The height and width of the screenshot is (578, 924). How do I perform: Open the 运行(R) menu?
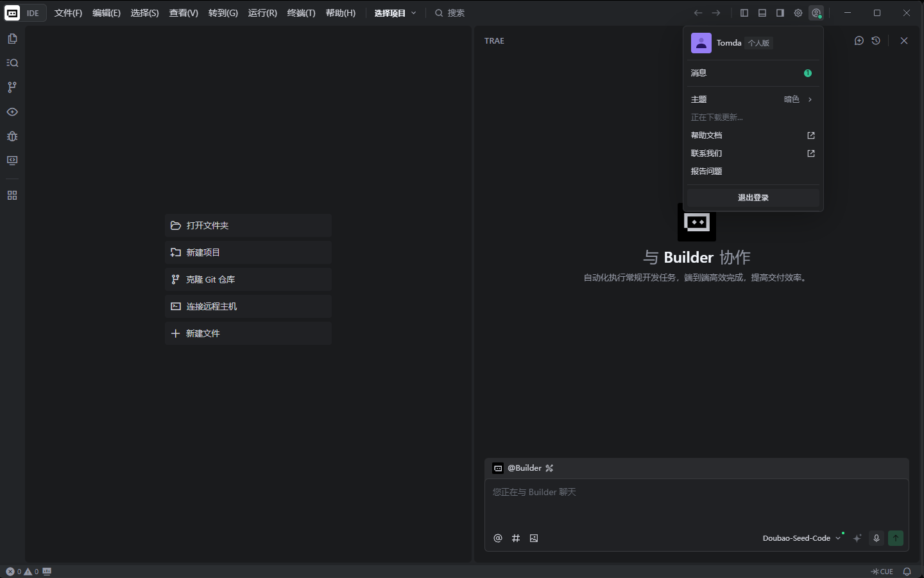[x=262, y=13]
